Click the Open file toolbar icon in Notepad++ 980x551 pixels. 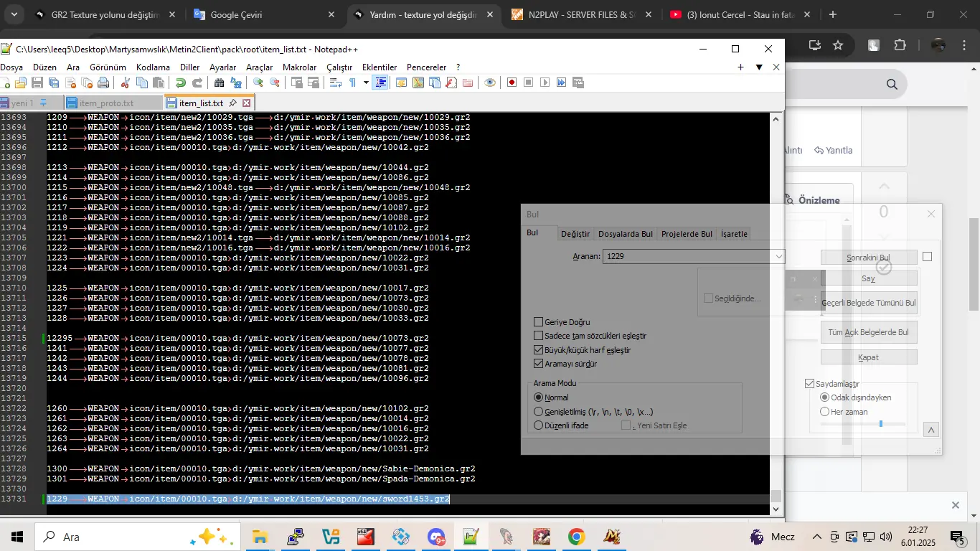(20, 83)
